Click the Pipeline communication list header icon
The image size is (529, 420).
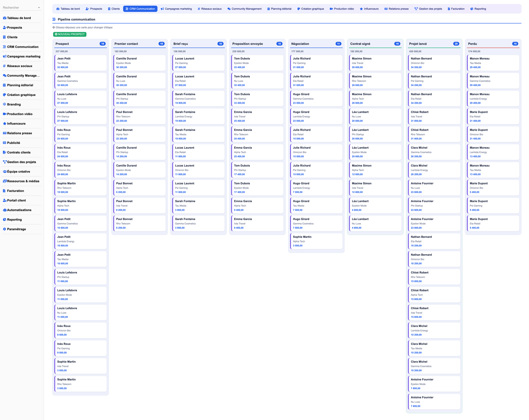[54, 19]
